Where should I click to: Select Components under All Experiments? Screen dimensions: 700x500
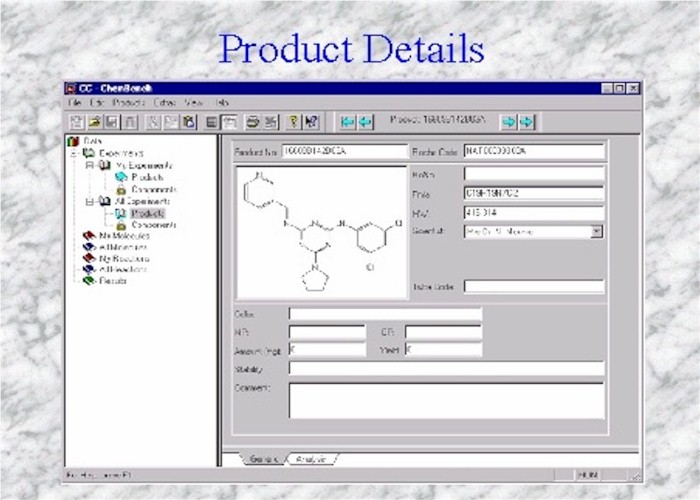point(153,225)
